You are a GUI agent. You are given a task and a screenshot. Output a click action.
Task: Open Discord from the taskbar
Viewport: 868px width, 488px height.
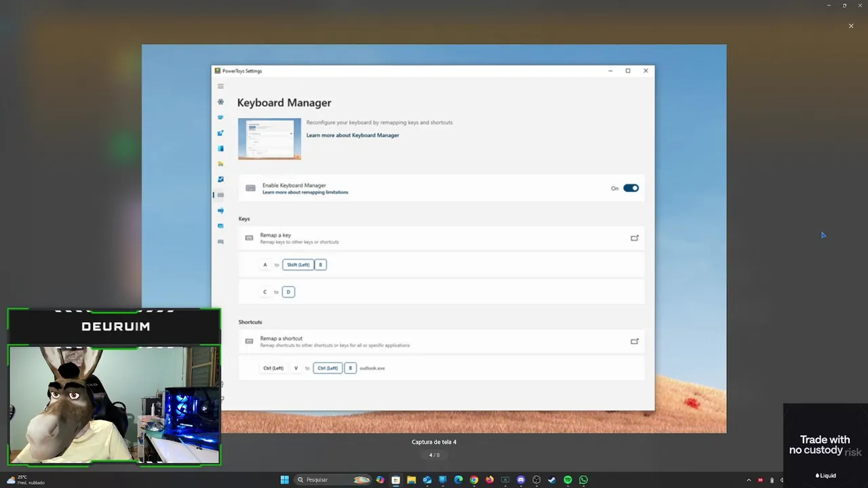pos(521,480)
